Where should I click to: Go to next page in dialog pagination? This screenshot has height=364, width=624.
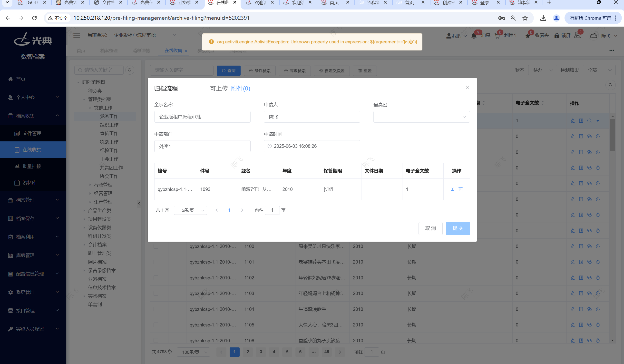242,210
